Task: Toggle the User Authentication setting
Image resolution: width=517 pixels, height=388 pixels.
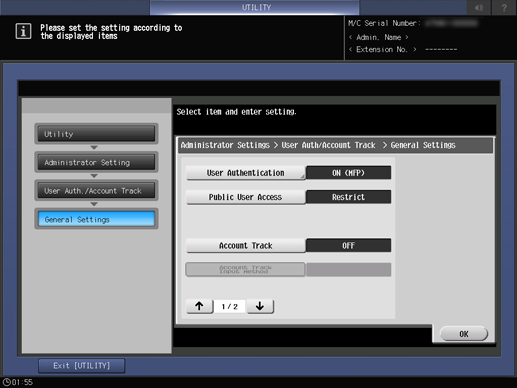Action: coord(246,173)
